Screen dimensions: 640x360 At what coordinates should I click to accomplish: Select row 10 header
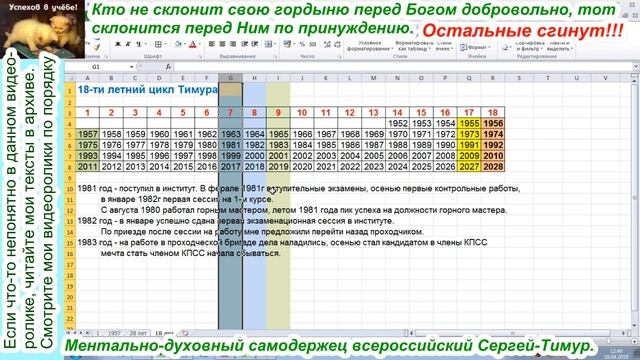coord(70,189)
